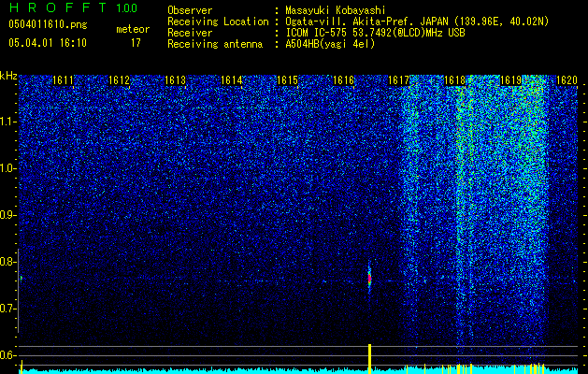588x374 pixels.
Task: Click the tall yellow signal bar below the echo
Action: point(370,358)
